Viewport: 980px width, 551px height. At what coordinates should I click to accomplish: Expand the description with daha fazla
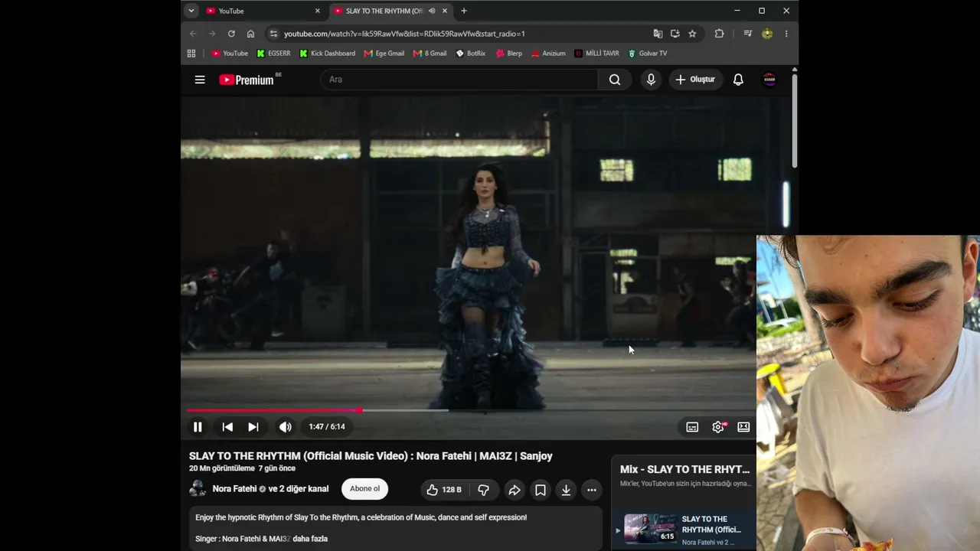pos(310,539)
